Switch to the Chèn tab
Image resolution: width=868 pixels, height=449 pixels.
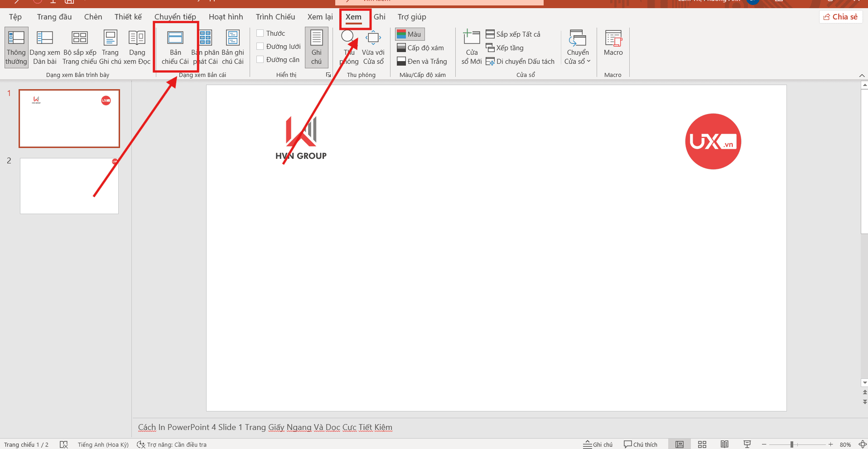[x=93, y=17]
